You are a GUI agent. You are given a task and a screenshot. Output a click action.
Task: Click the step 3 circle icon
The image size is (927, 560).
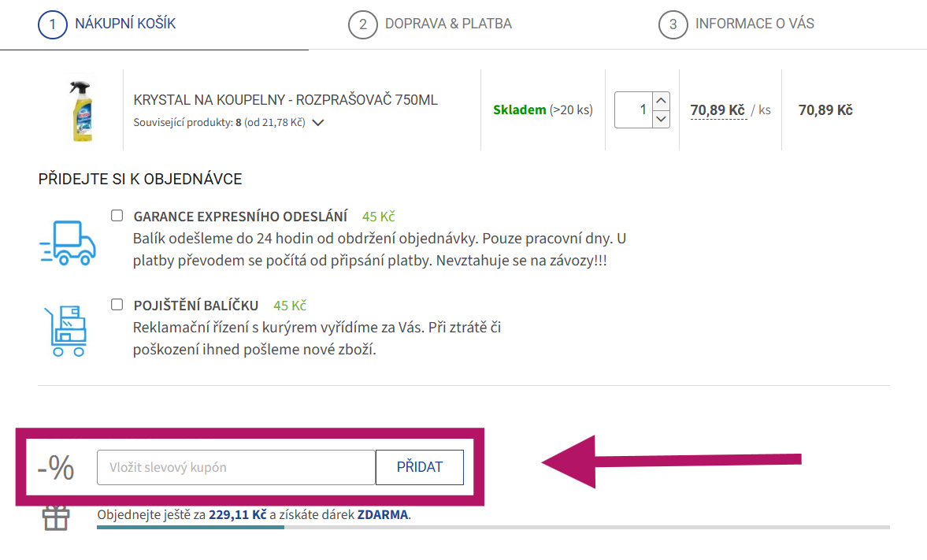point(673,24)
